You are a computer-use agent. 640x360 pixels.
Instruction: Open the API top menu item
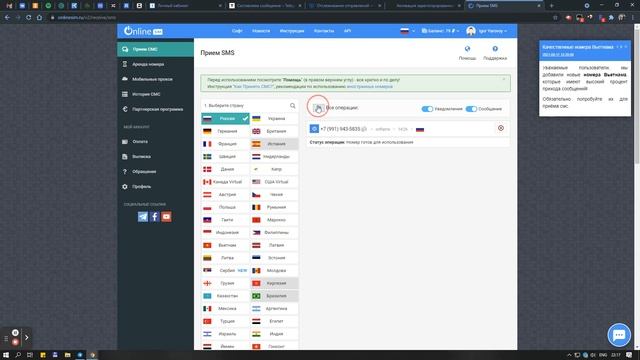tap(347, 31)
